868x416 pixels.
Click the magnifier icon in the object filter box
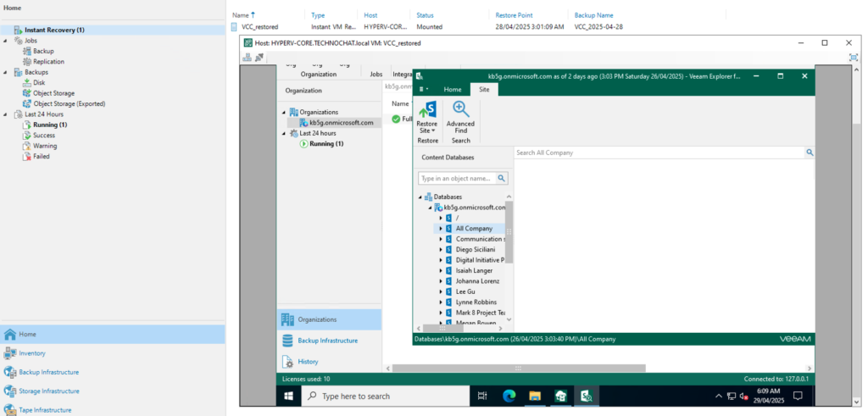coord(502,179)
